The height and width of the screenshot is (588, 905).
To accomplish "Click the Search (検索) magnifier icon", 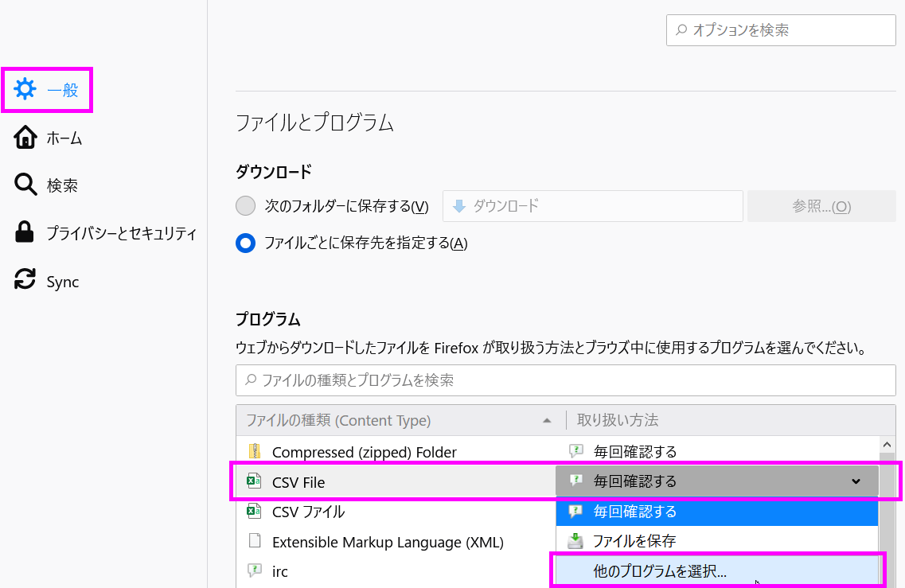I will 25,185.
